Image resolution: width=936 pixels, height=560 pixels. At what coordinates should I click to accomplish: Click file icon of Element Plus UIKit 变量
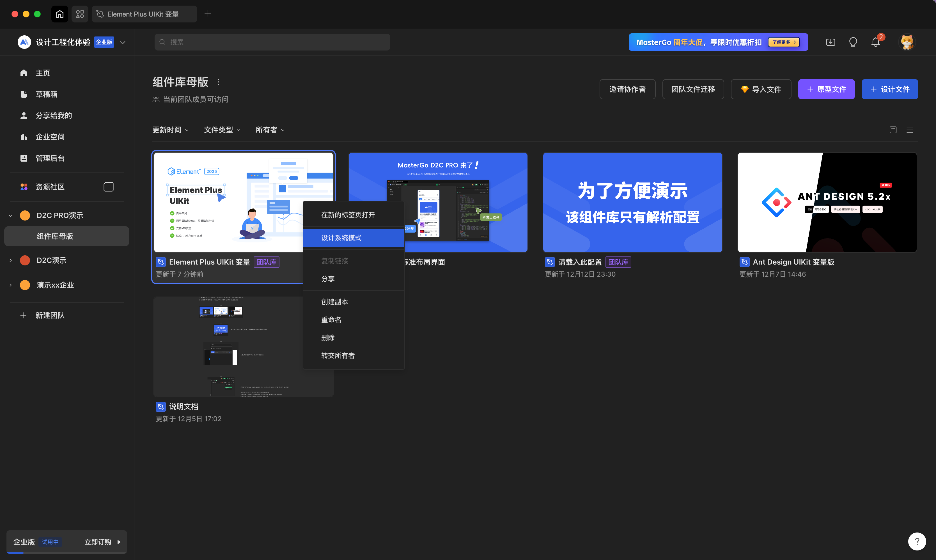161,262
